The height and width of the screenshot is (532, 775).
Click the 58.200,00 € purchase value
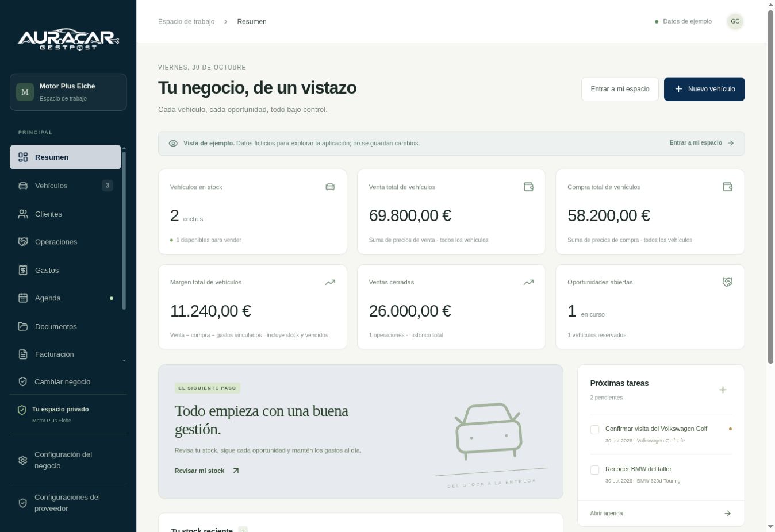(x=609, y=215)
